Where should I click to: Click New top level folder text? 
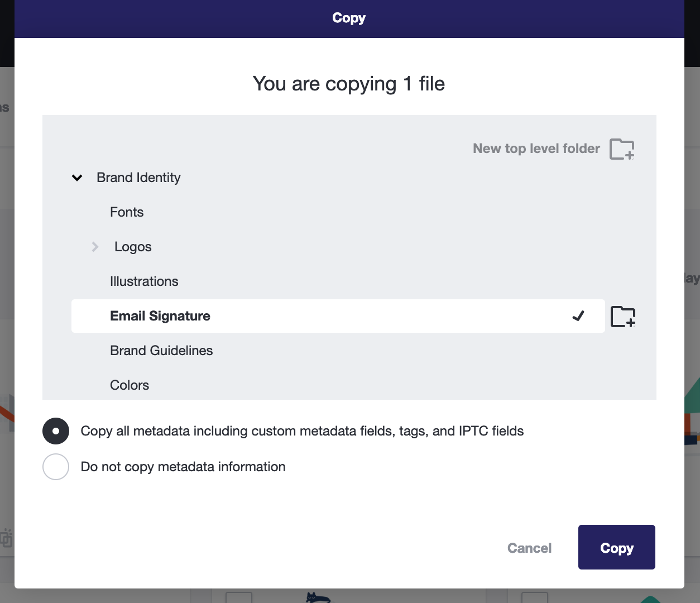click(x=536, y=149)
